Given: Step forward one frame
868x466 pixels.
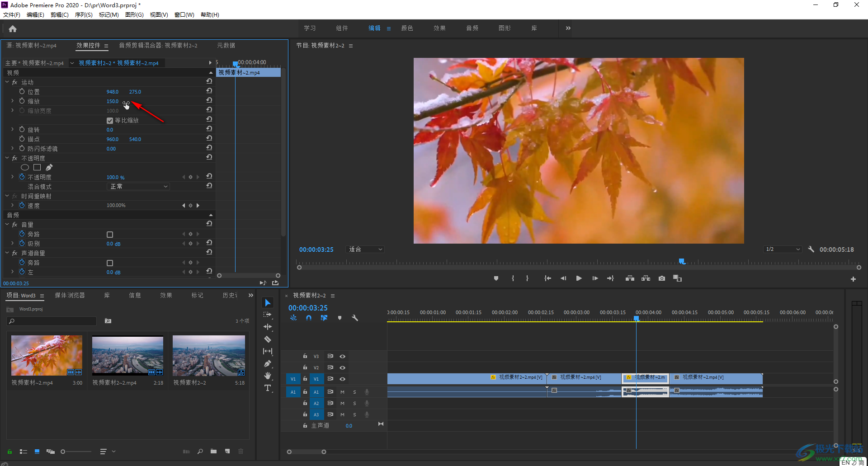Looking at the screenshot, I should pos(595,278).
